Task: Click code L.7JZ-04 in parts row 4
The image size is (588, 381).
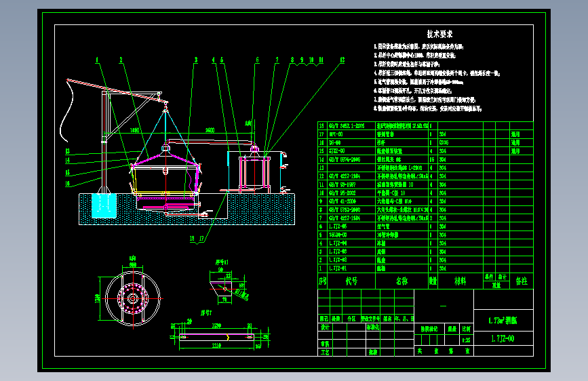Action: click(338, 243)
